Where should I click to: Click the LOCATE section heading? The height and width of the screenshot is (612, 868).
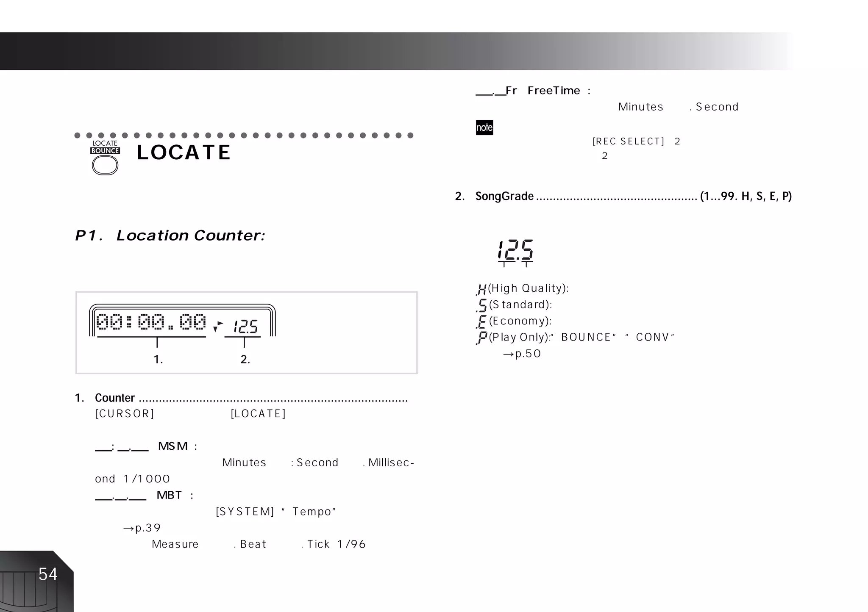(x=184, y=152)
